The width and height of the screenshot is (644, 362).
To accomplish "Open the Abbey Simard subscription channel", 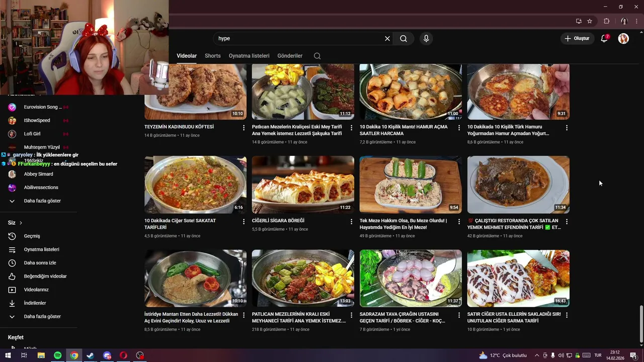I will point(39,174).
